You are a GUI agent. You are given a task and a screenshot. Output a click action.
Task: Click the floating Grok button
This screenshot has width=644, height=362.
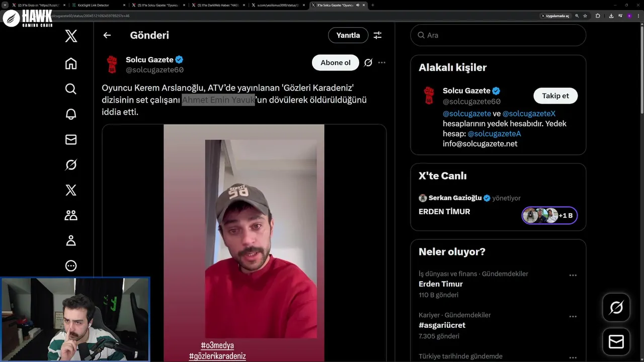point(616,307)
